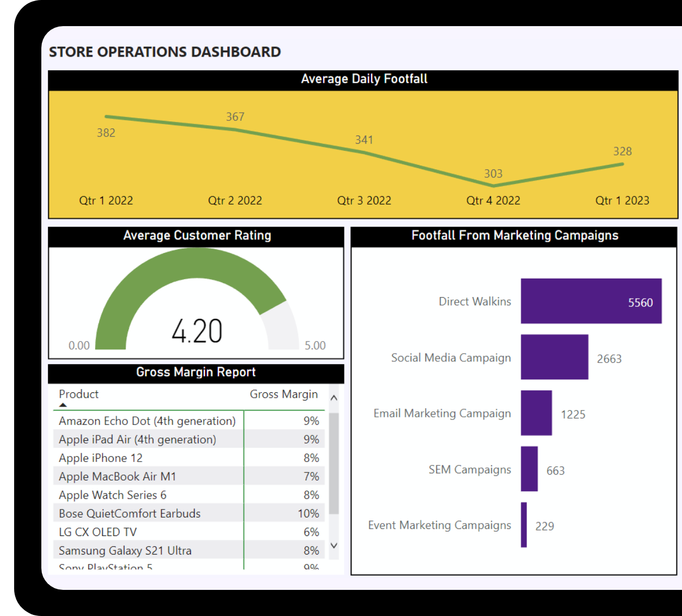The width and height of the screenshot is (682, 616).
Task: Click the 0.00 gauge minimum label
Action: 79,346
